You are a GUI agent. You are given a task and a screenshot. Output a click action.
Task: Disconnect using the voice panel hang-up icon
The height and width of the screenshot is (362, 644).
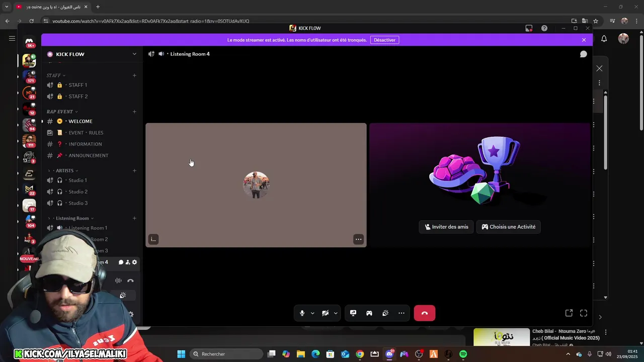(130, 281)
